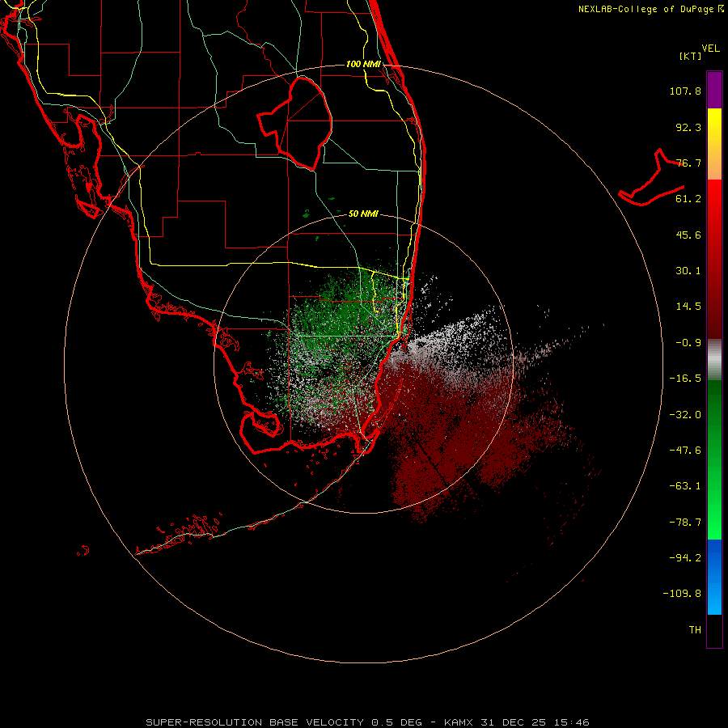Click the 107.8 legend value
This screenshot has height=728, width=728.
685,91
